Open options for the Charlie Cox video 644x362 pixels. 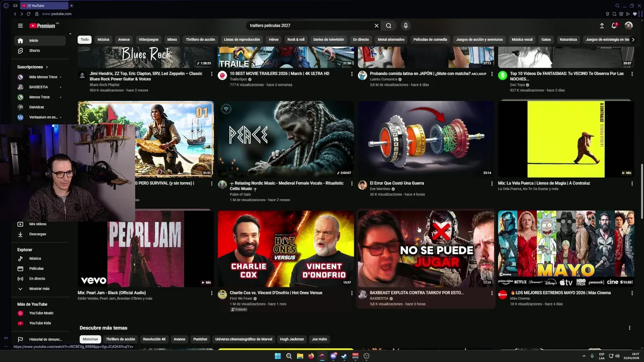point(352,293)
